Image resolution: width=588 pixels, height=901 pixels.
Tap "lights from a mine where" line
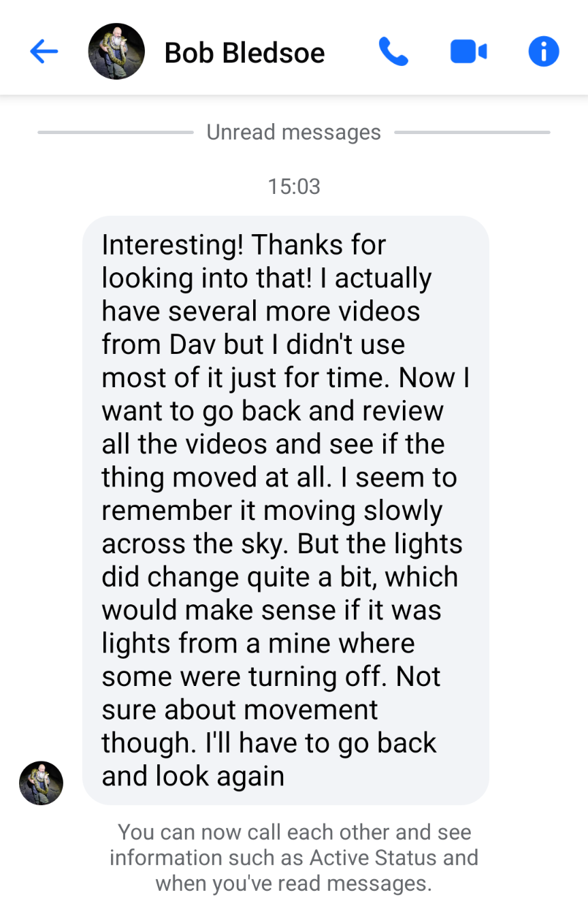coord(258,643)
